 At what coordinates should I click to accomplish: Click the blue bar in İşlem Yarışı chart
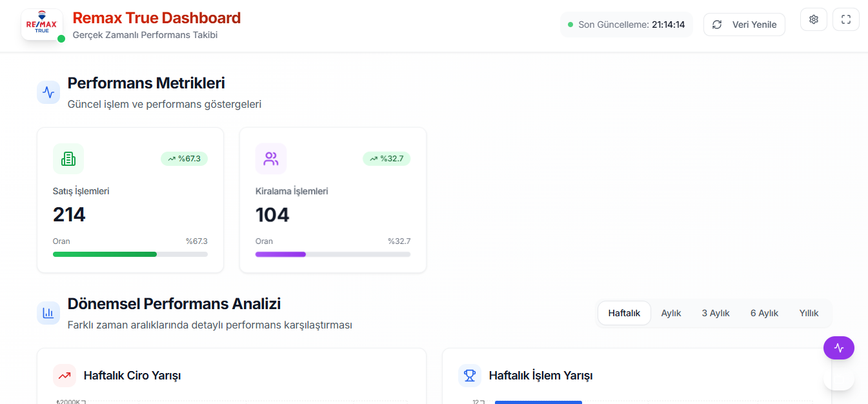[538, 402]
